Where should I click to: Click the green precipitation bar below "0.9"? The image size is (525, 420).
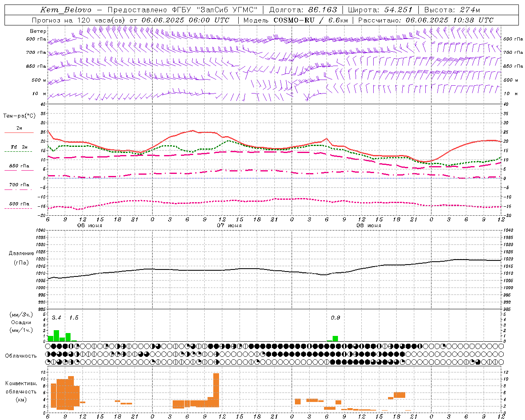tap(335, 339)
